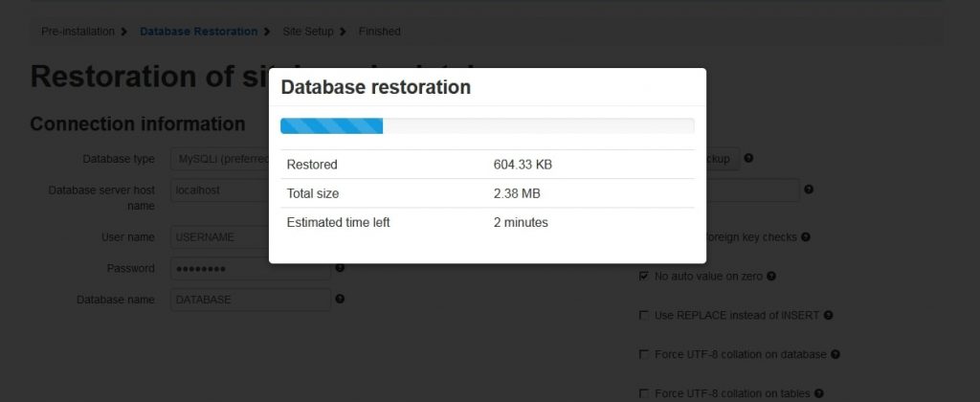
Task: Enable Use REPLACE instead of INSERT
Action: coord(644,315)
